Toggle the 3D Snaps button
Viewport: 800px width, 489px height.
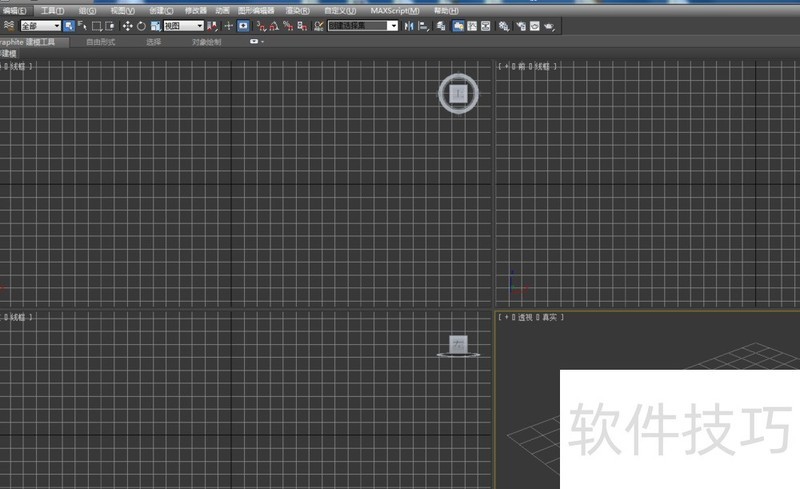coord(260,25)
